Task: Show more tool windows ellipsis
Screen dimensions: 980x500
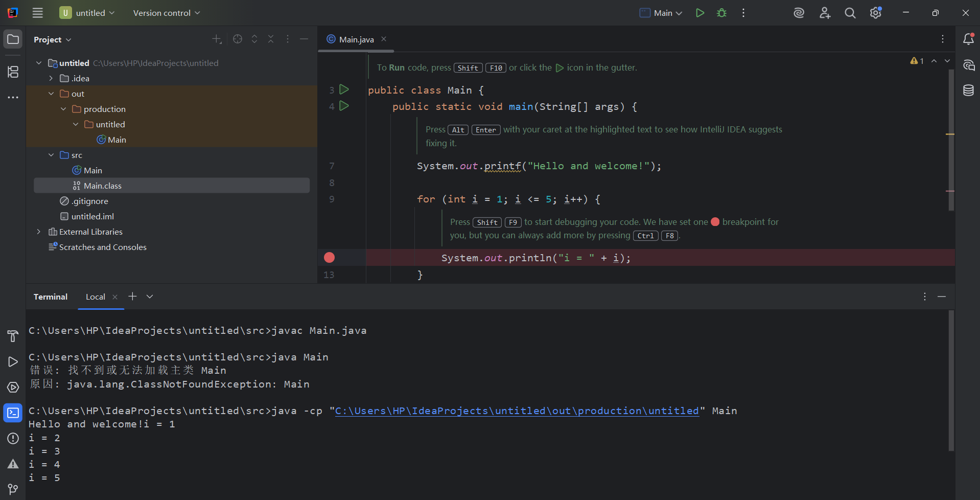Action: [x=13, y=97]
